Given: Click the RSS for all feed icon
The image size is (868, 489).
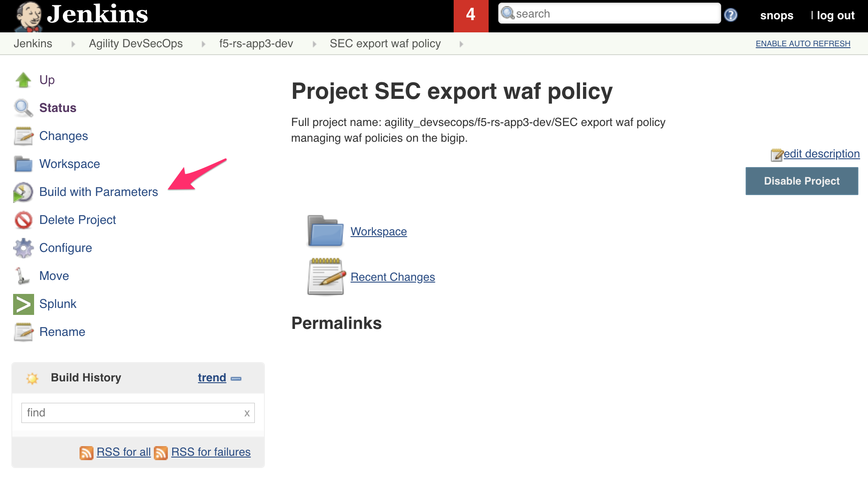Looking at the screenshot, I should tap(87, 452).
